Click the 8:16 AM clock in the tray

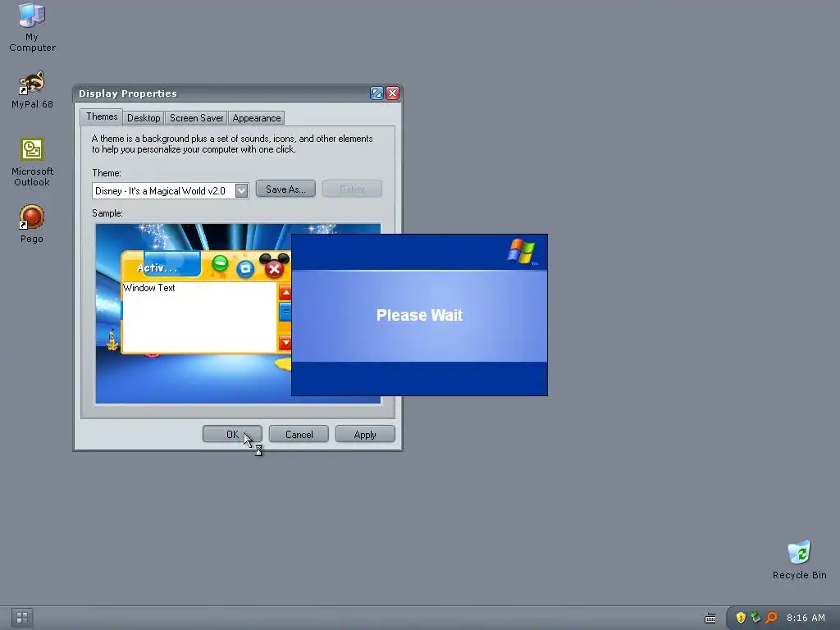pyautogui.click(x=806, y=618)
